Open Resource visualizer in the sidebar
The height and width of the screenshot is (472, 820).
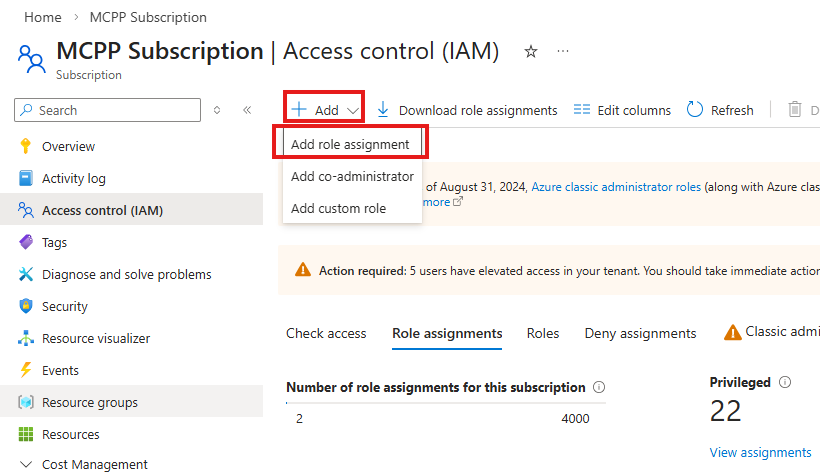coord(95,338)
